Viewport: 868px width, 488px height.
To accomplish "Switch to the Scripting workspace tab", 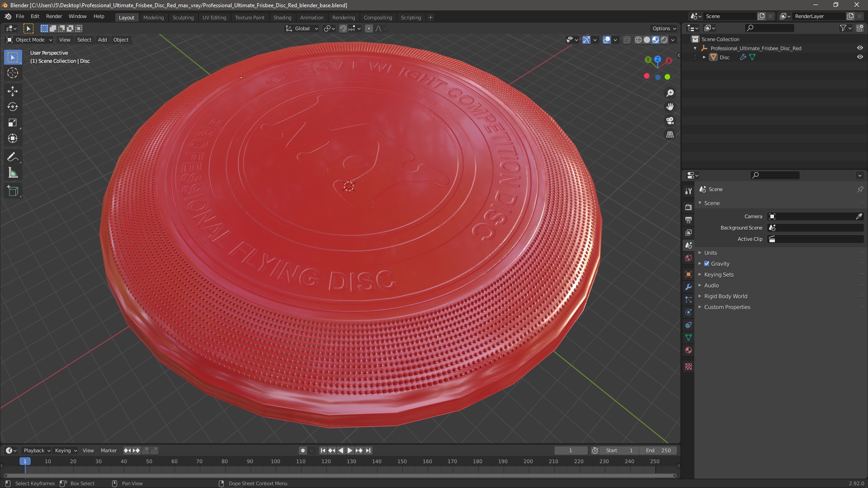I will (410, 18).
